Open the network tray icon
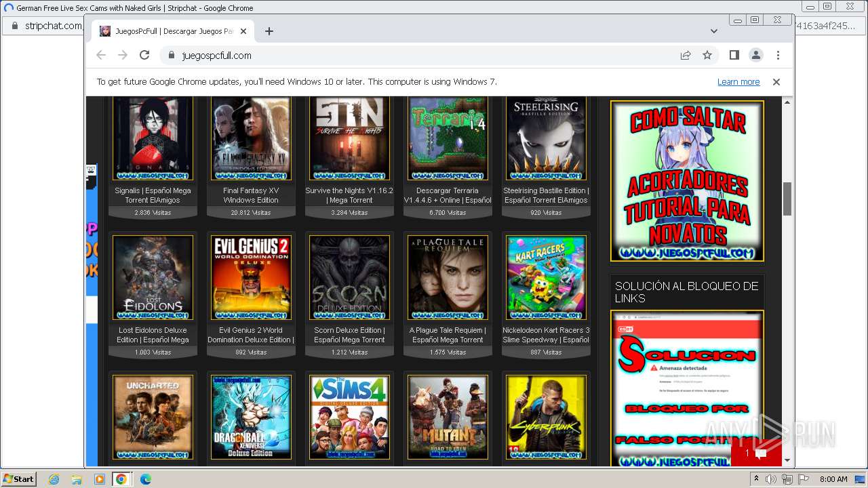 coord(787,479)
